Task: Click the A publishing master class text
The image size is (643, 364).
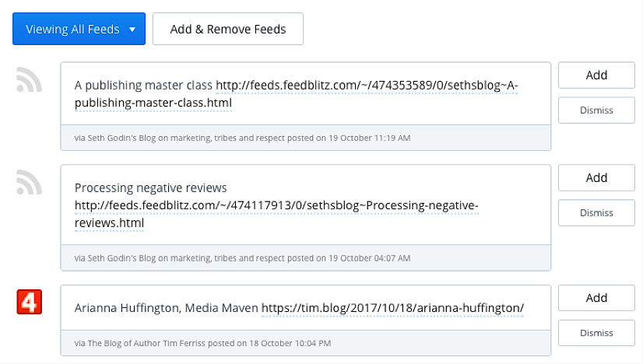Action: [x=143, y=86]
